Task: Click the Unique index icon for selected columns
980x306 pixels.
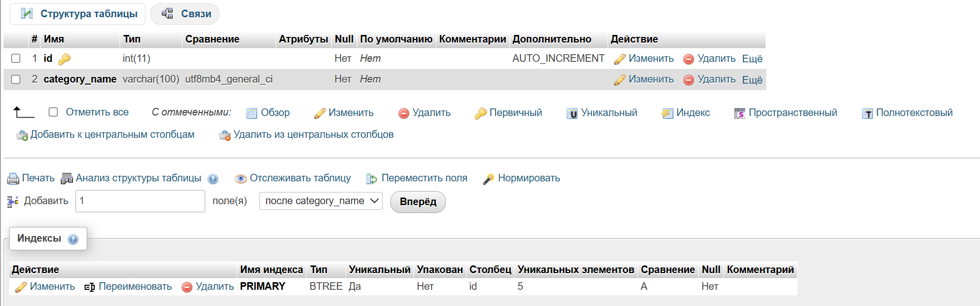Action: [572, 113]
